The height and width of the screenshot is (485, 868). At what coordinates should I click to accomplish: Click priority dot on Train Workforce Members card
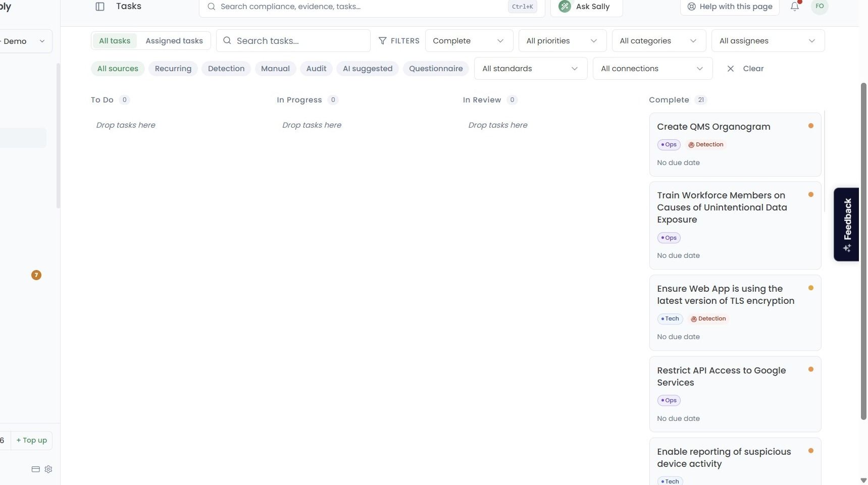[x=811, y=194]
